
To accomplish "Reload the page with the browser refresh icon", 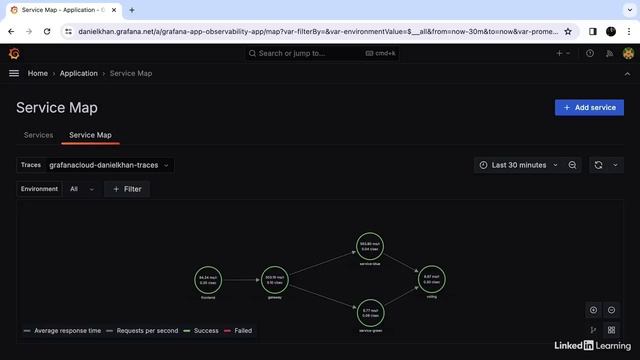I will (x=47, y=31).
